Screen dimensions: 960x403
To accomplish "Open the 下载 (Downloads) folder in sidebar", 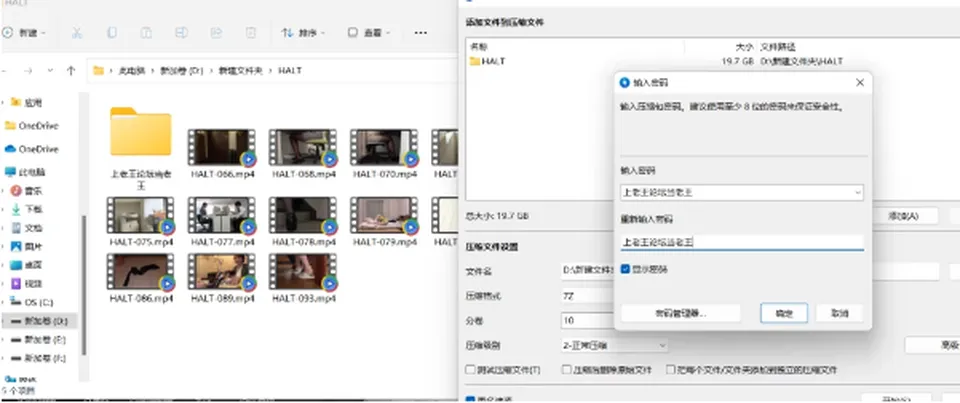I will [x=28, y=209].
